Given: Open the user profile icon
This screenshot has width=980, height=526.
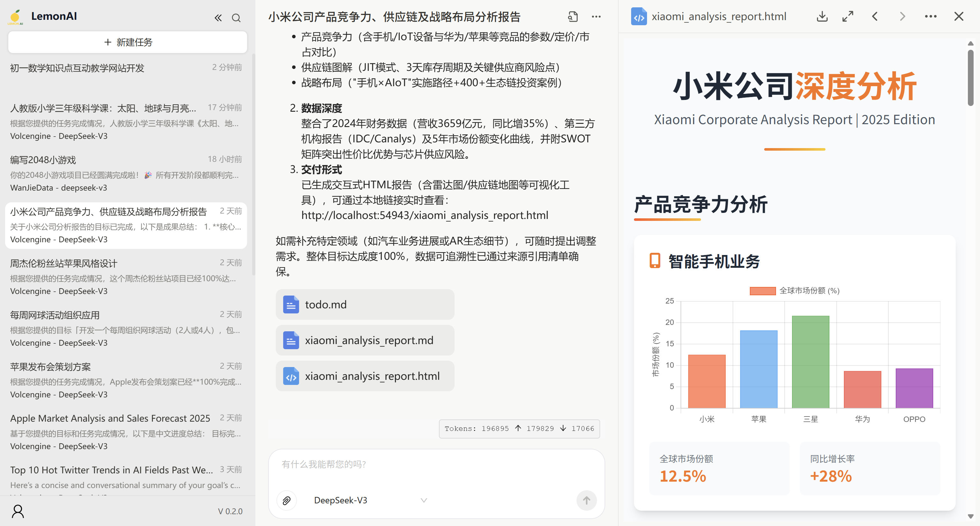Looking at the screenshot, I should point(18,511).
